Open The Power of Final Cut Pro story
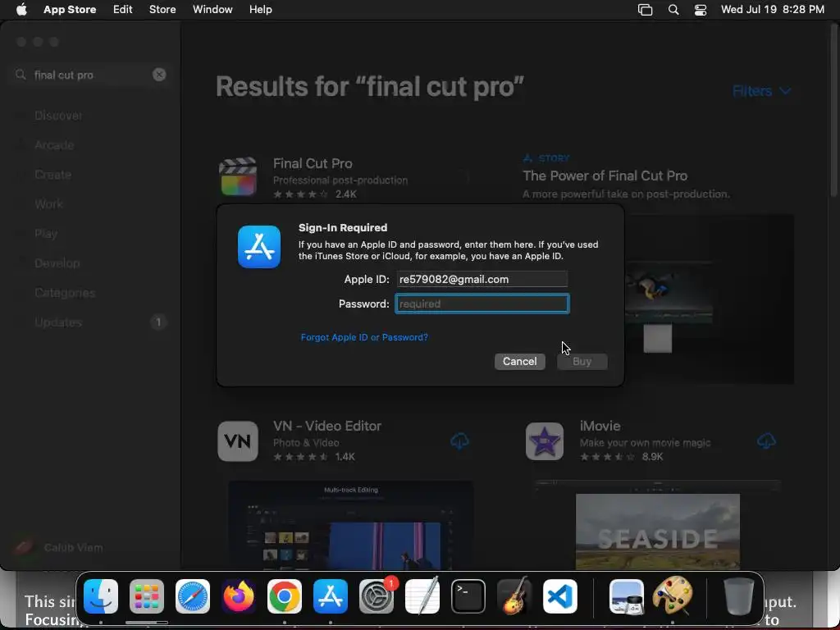Image resolution: width=840 pixels, height=630 pixels. click(x=605, y=176)
